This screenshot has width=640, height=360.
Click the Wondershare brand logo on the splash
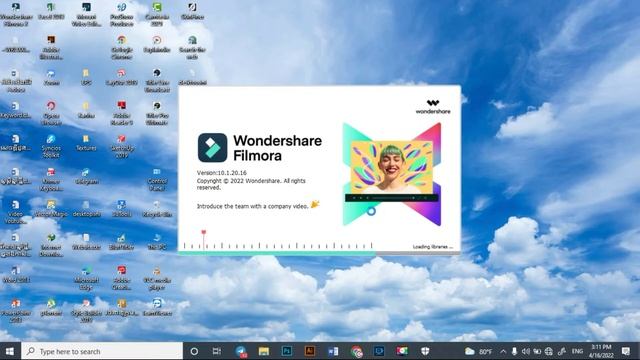[x=433, y=107]
